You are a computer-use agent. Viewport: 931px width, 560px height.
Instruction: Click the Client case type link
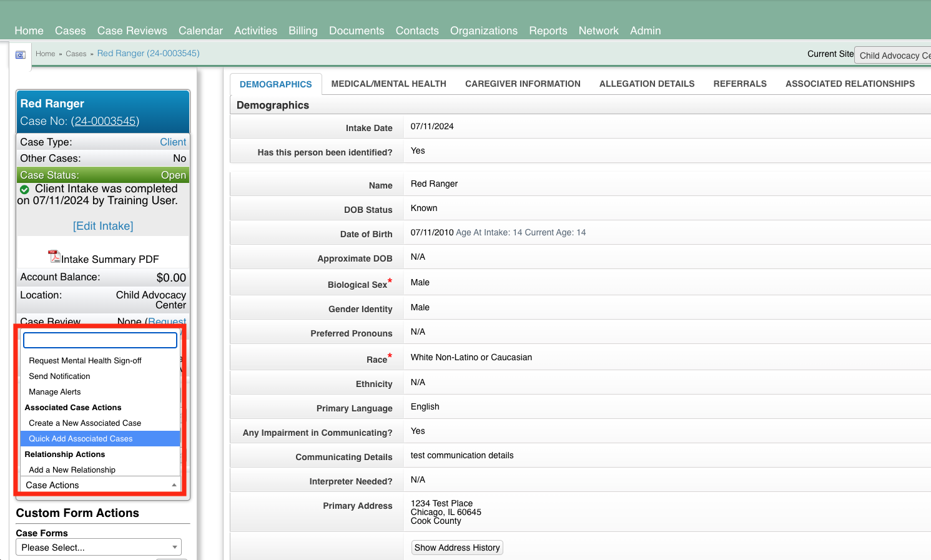click(173, 142)
